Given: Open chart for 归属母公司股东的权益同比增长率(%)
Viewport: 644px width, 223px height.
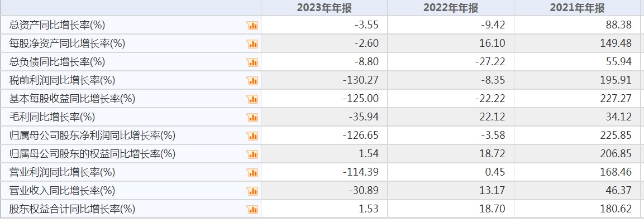Looking at the screenshot, I should tap(252, 154).
